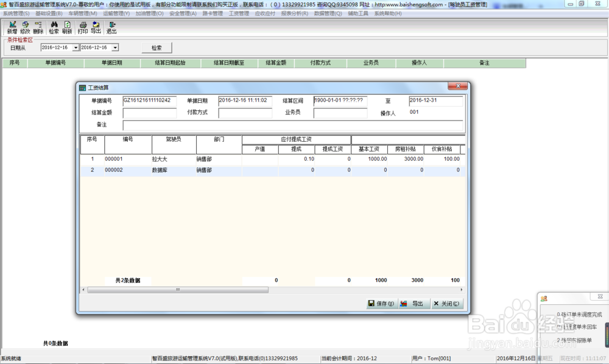Click the 刷新 (refresh) toolbar icon
Viewport: 609px width, 364px height.
click(67, 27)
